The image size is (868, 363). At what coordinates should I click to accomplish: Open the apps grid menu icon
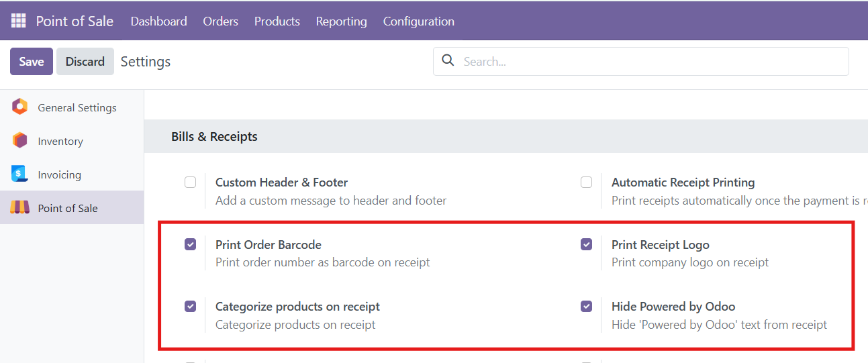click(x=18, y=21)
